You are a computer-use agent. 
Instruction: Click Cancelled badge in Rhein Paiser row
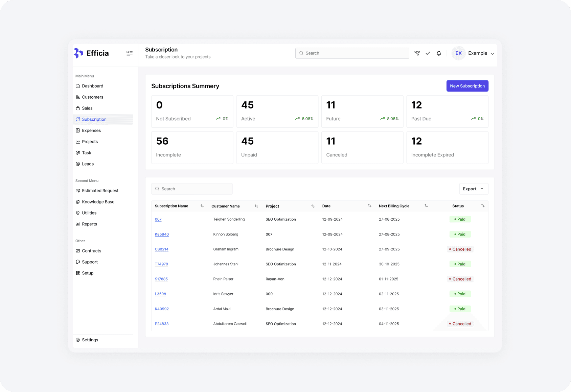(460, 279)
